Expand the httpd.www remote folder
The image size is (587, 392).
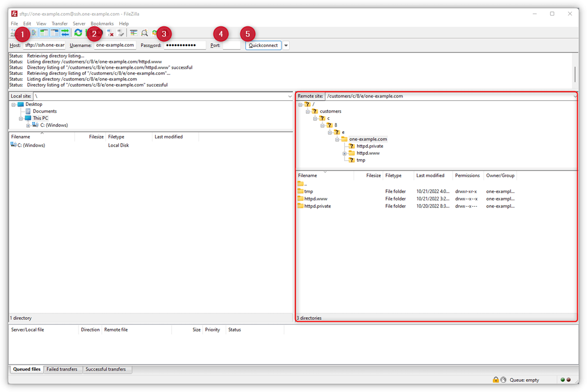pyautogui.click(x=344, y=153)
